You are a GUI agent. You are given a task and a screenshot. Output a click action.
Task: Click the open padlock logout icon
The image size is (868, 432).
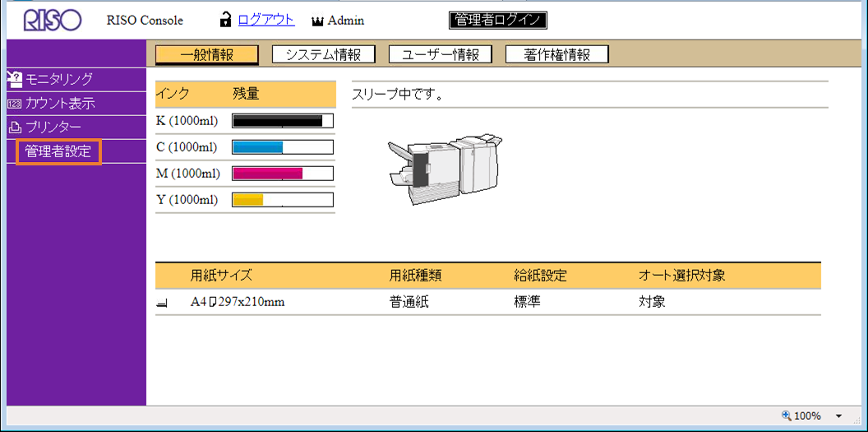[x=225, y=21]
